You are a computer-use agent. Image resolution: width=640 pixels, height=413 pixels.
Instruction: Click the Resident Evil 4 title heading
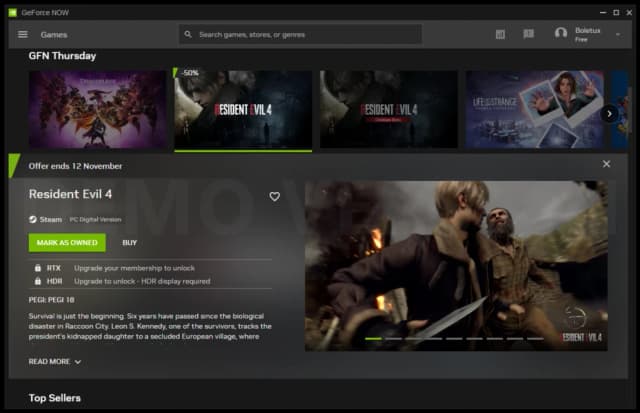[x=70, y=194]
